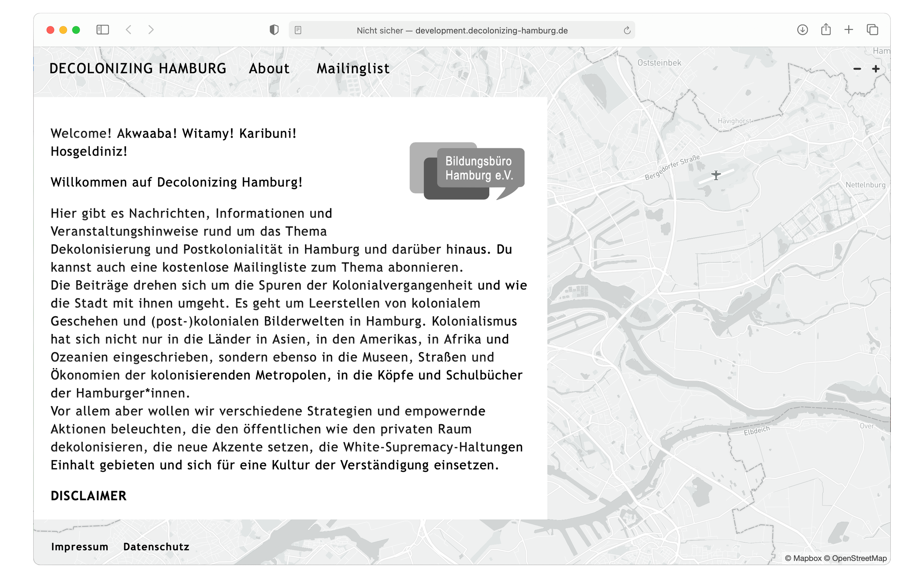The width and height of the screenshot is (924, 578).
Task: Zoom out the map with minus
Action: click(x=857, y=69)
